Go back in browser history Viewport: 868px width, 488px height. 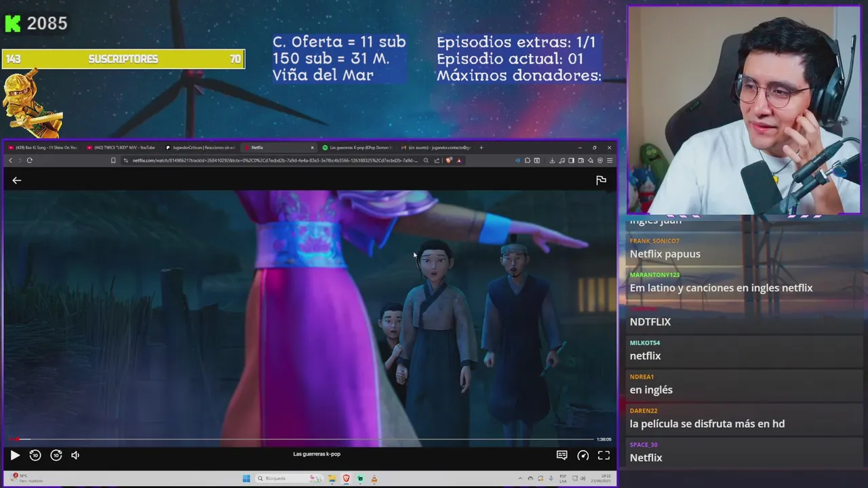pyautogui.click(x=10, y=161)
